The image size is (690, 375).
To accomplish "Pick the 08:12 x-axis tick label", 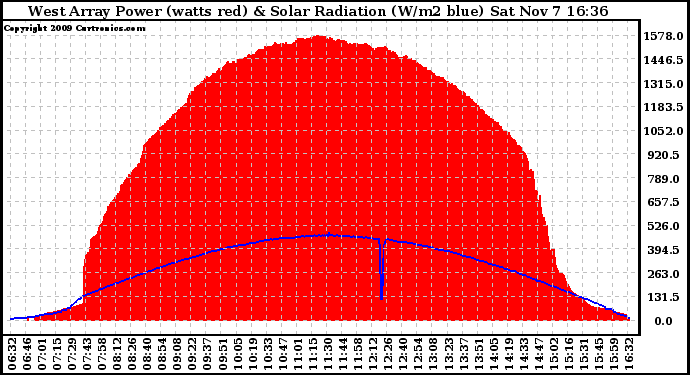I will point(117,354).
